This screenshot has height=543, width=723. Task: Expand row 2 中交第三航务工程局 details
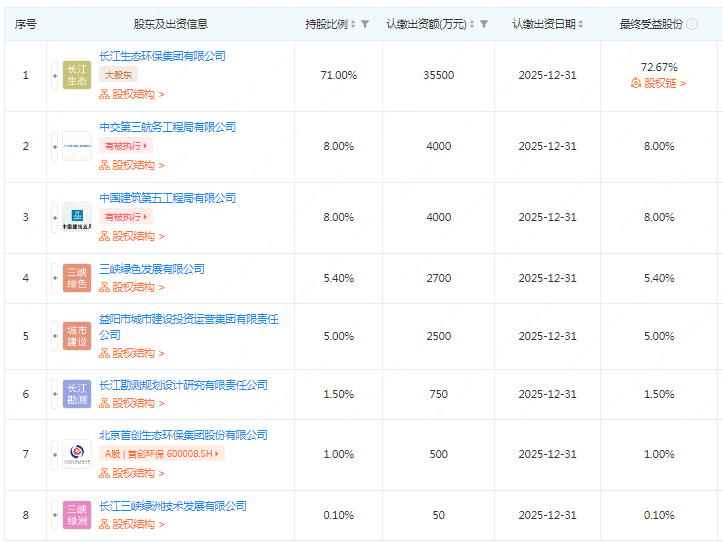click(x=55, y=146)
